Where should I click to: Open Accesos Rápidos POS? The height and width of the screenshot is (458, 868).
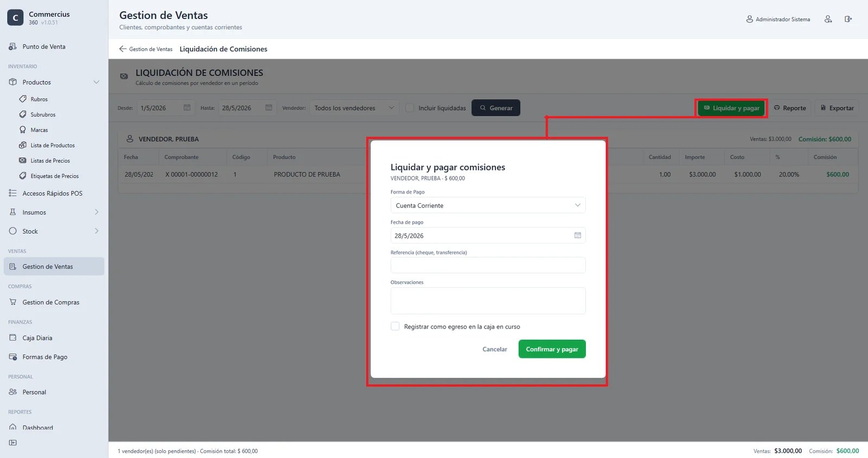coord(52,193)
